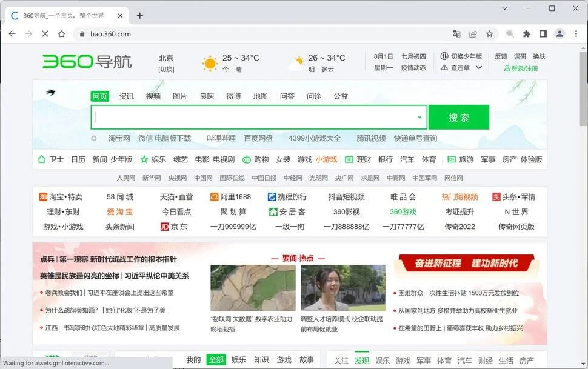Select the 地图 search tab
The height and width of the screenshot is (369, 588).
click(260, 96)
